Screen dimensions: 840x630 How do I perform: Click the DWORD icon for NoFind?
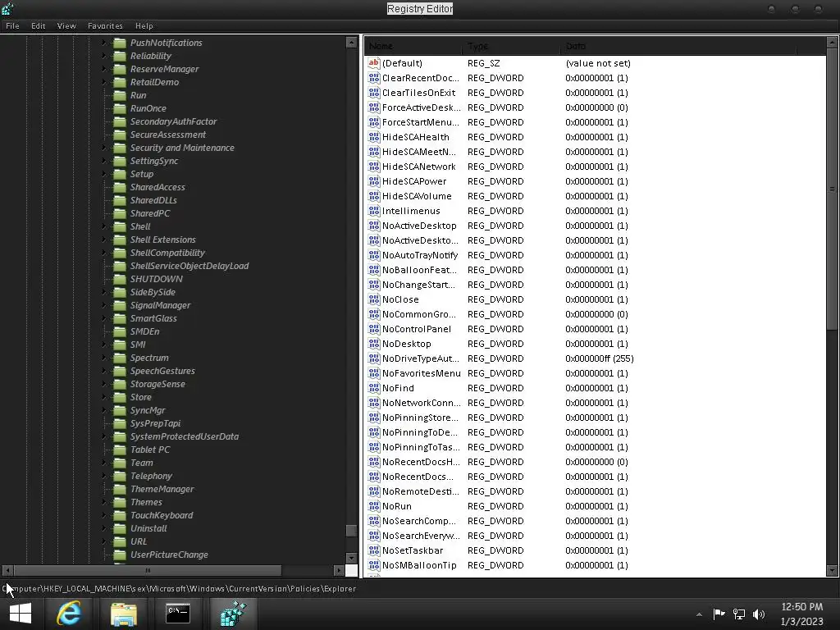pyautogui.click(x=374, y=388)
